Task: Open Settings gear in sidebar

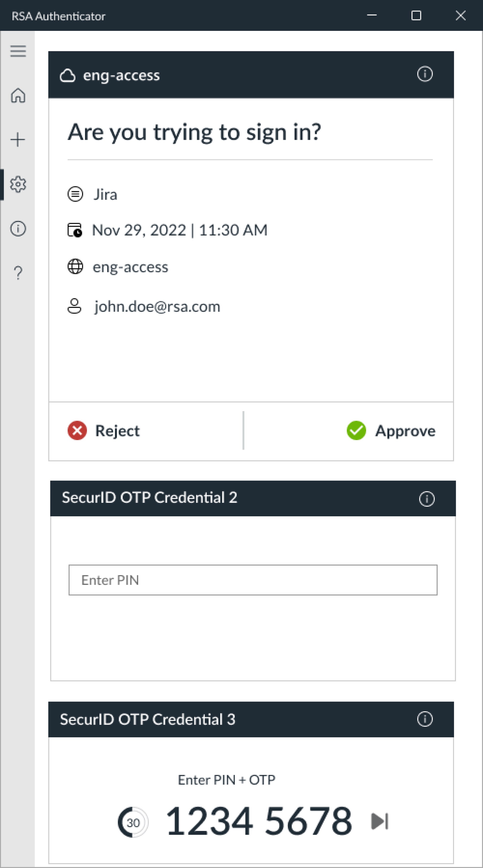Action: (x=18, y=184)
